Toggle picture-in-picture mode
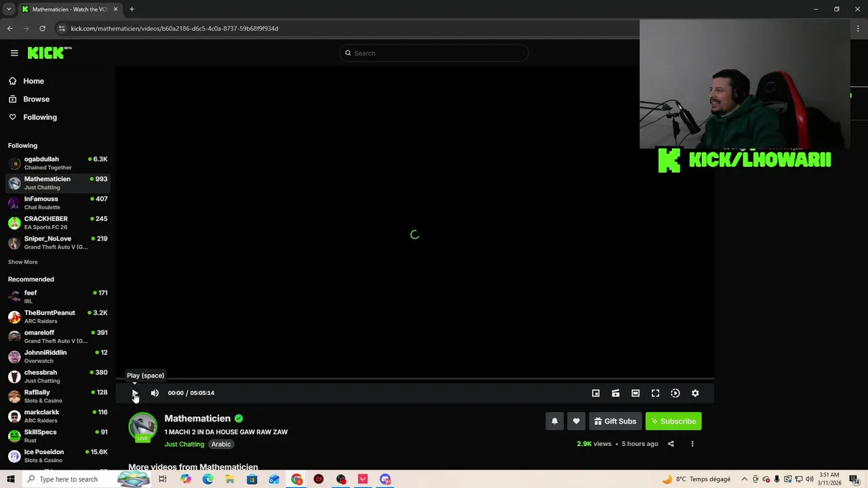 click(595, 393)
